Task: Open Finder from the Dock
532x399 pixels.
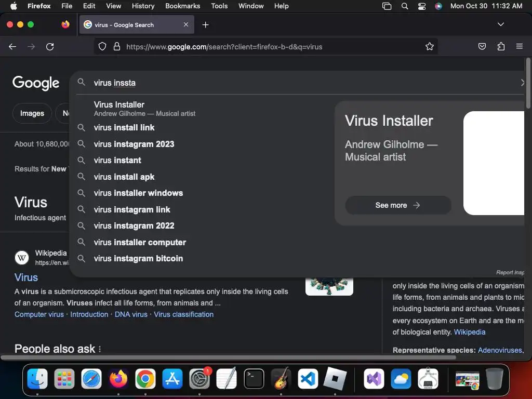Action: click(37, 378)
